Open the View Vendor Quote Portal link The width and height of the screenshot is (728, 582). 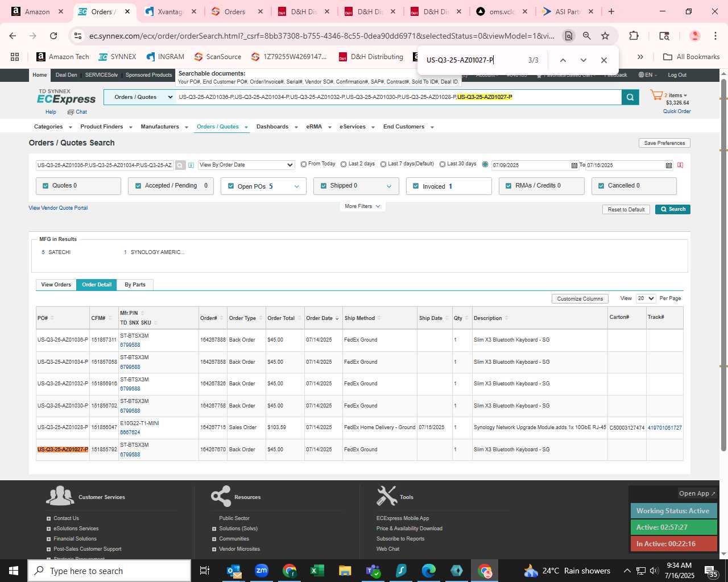[58, 208]
